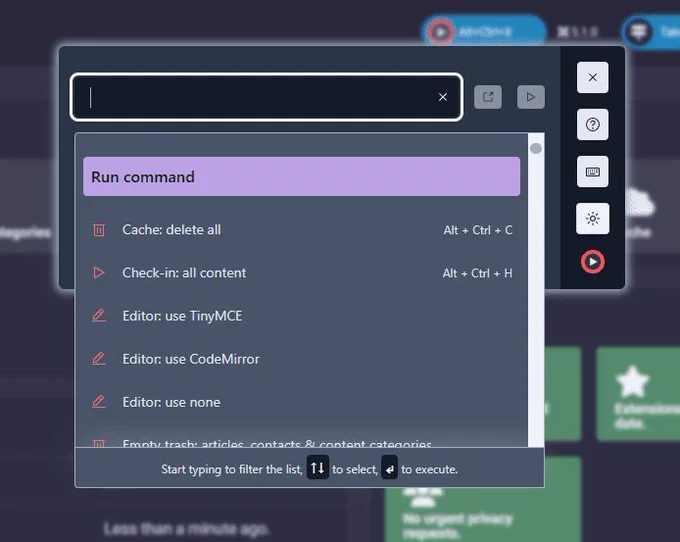Click the command search input field
Image resolution: width=680 pixels, height=542 pixels.
[266, 97]
